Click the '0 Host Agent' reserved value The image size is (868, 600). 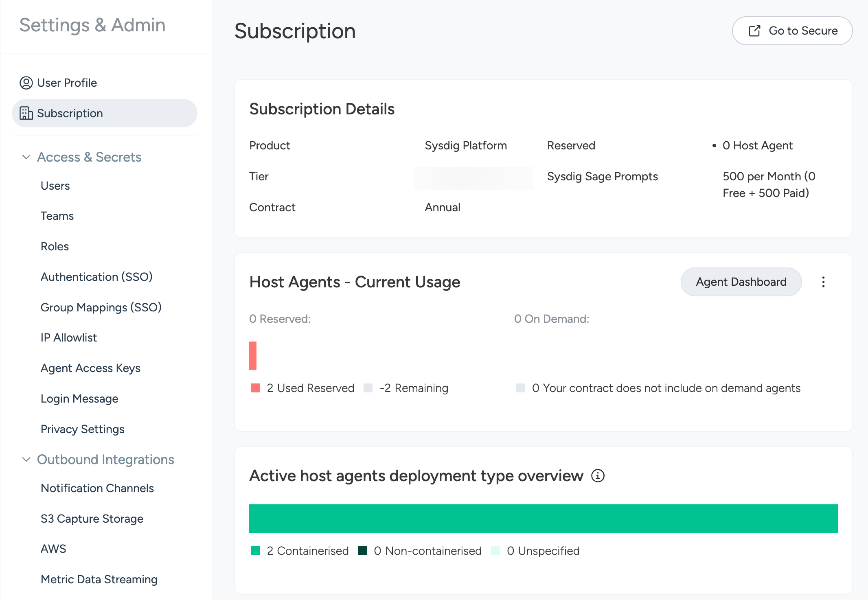pos(757,145)
